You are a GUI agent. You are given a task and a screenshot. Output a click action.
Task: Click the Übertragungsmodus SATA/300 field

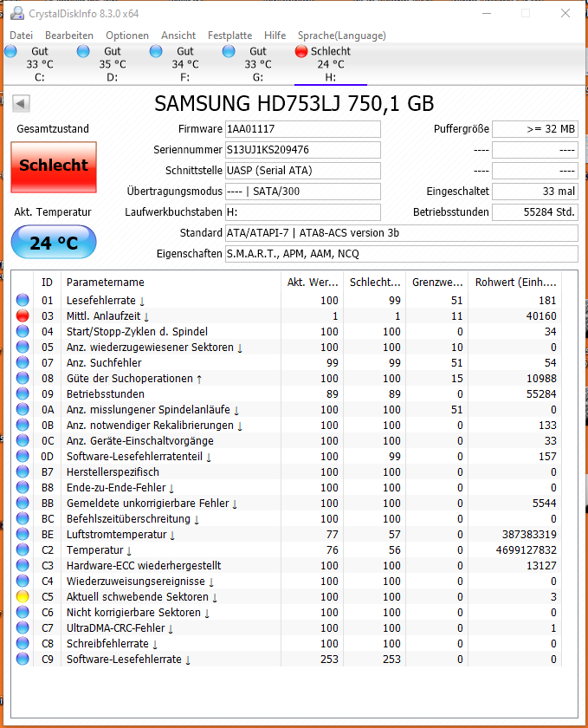pyautogui.click(x=302, y=192)
